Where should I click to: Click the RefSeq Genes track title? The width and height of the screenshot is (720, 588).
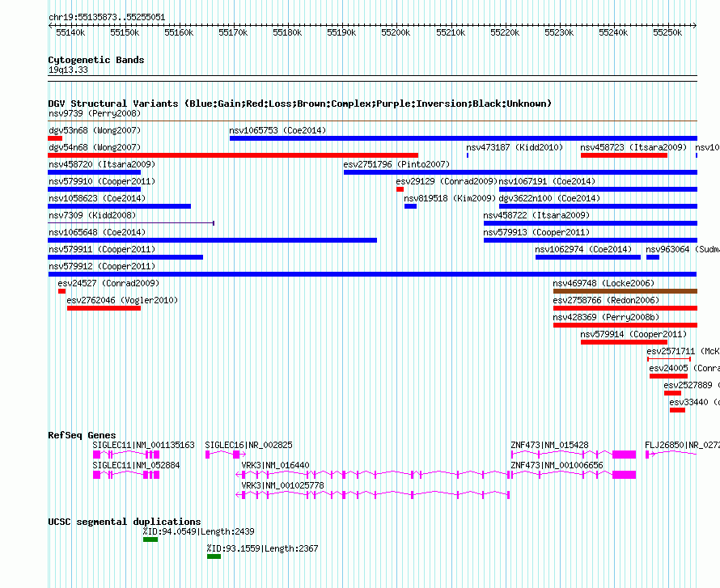click(82, 435)
